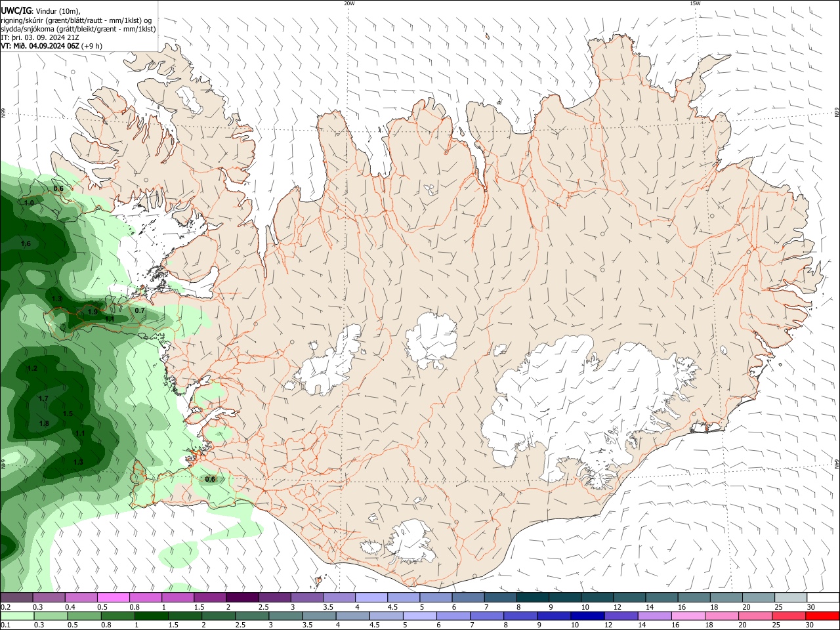Select the top-row swatch between 6 and 7
The height and width of the screenshot is (630, 840).
pyautogui.click(x=468, y=597)
